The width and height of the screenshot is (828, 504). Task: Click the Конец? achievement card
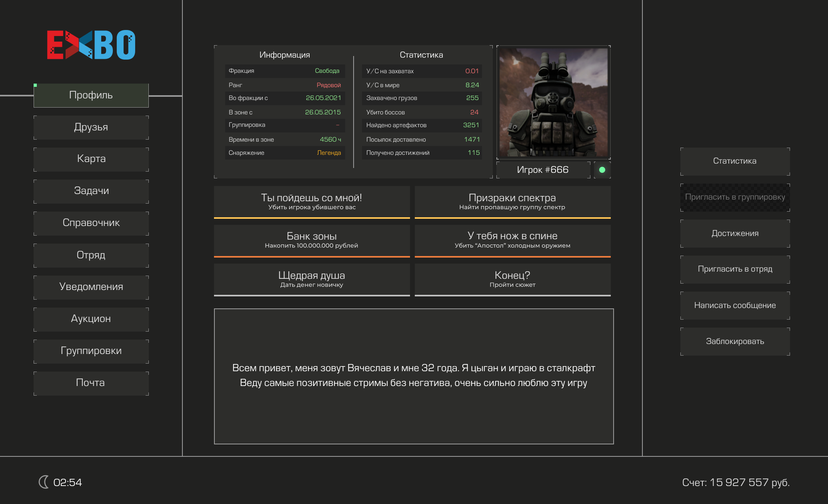[512, 279]
